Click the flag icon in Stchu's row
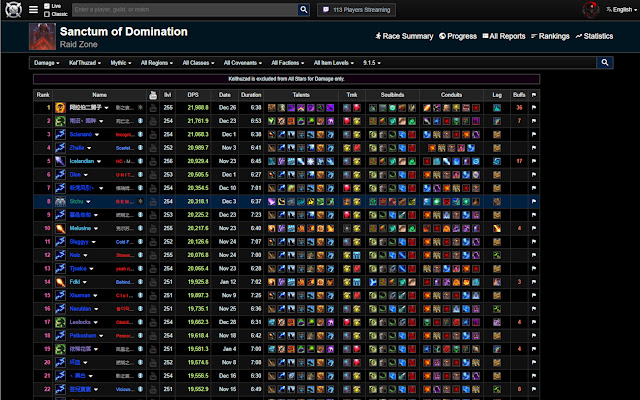Image resolution: width=640 pixels, height=400 pixels. coord(534,202)
